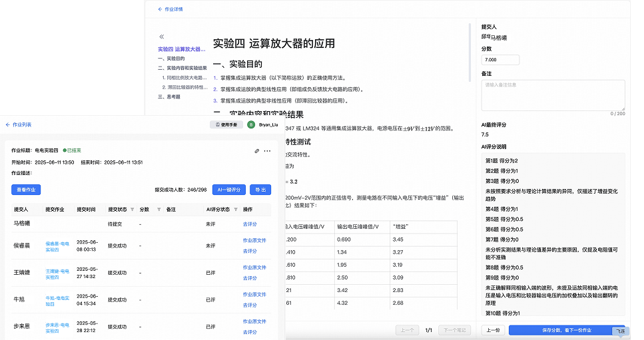Click the 分数 score input field
The image size is (644, 340).
pos(500,60)
